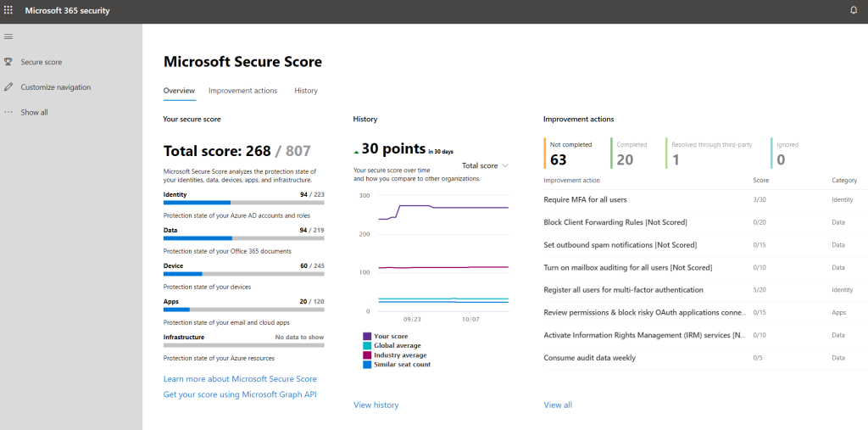Click the Device category label
The height and width of the screenshot is (430, 868).
click(173, 266)
